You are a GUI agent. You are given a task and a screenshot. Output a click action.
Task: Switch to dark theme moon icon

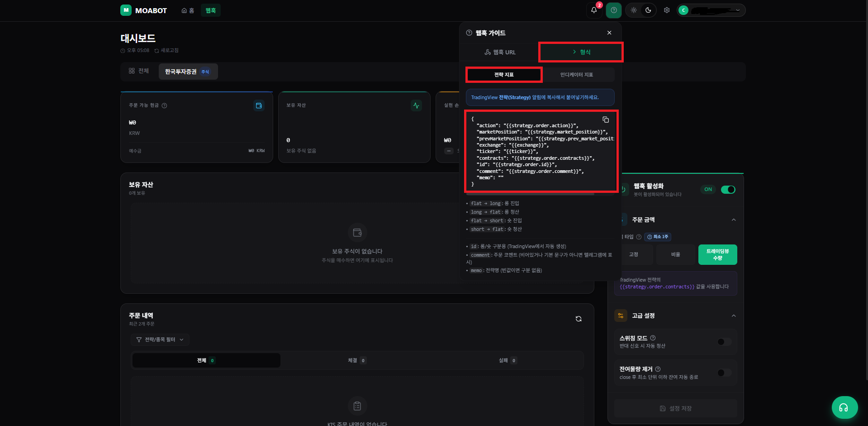[648, 10]
